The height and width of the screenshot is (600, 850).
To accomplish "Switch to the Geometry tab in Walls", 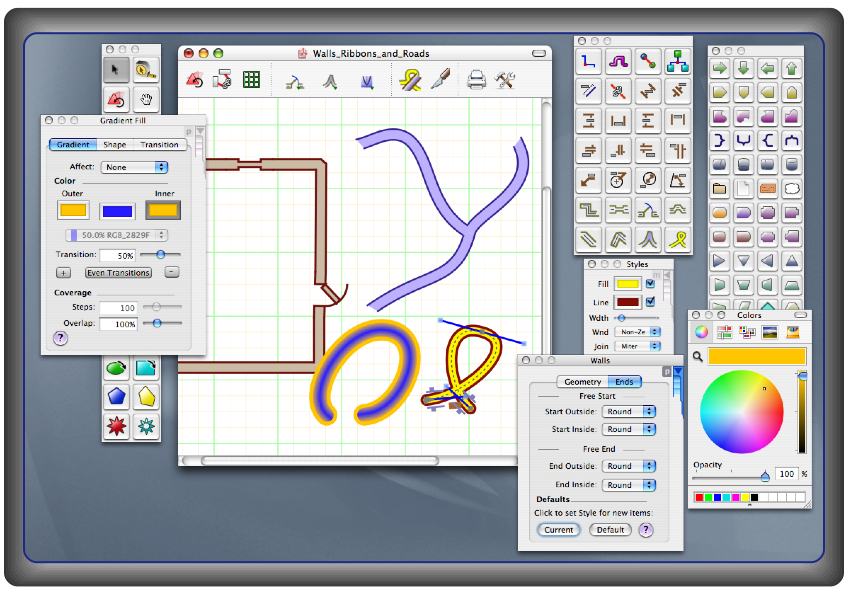I will [583, 382].
